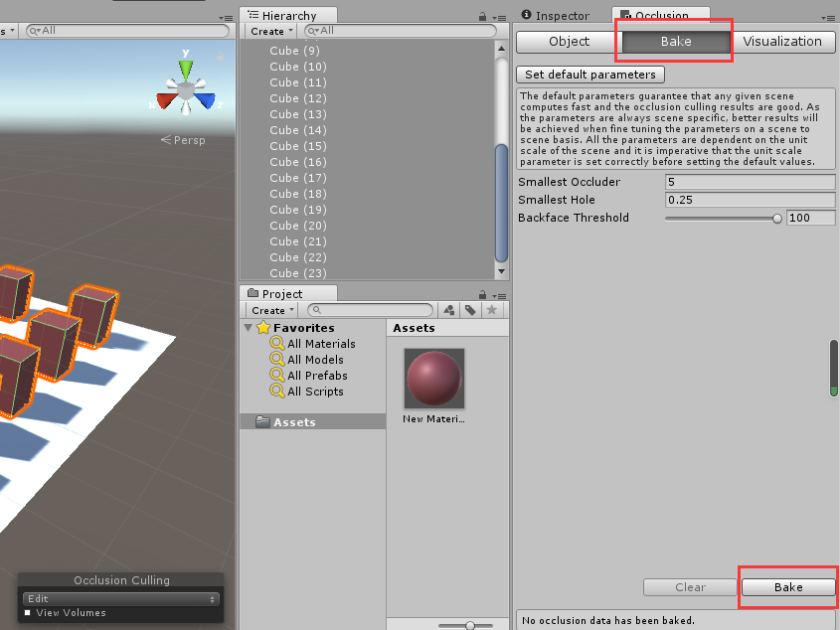Open the Occlusion panel options menu

tap(828, 18)
